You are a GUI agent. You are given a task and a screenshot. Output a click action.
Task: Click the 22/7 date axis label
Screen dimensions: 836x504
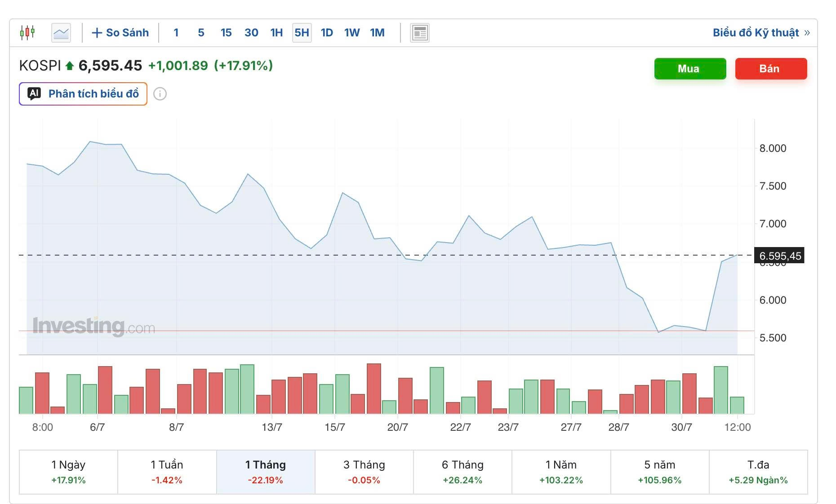click(x=461, y=427)
